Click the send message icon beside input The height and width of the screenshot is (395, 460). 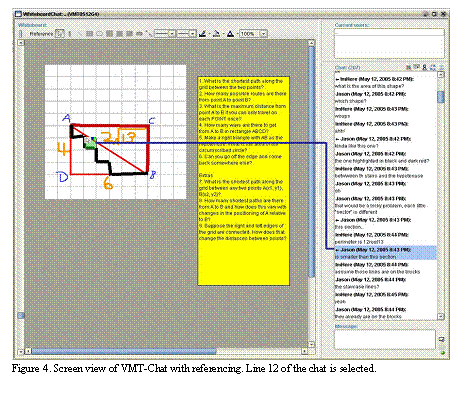click(442, 340)
